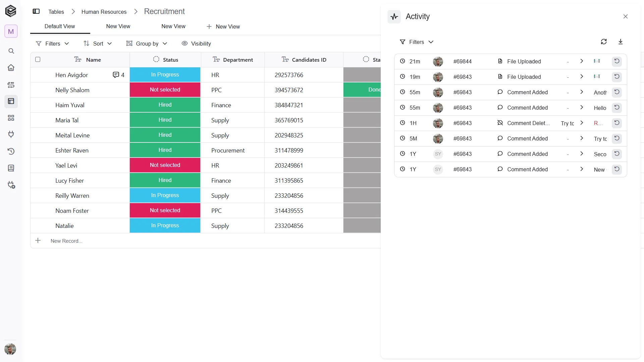Open the table Filters dropdown
This screenshot has height=362, width=644.
[x=52, y=44]
